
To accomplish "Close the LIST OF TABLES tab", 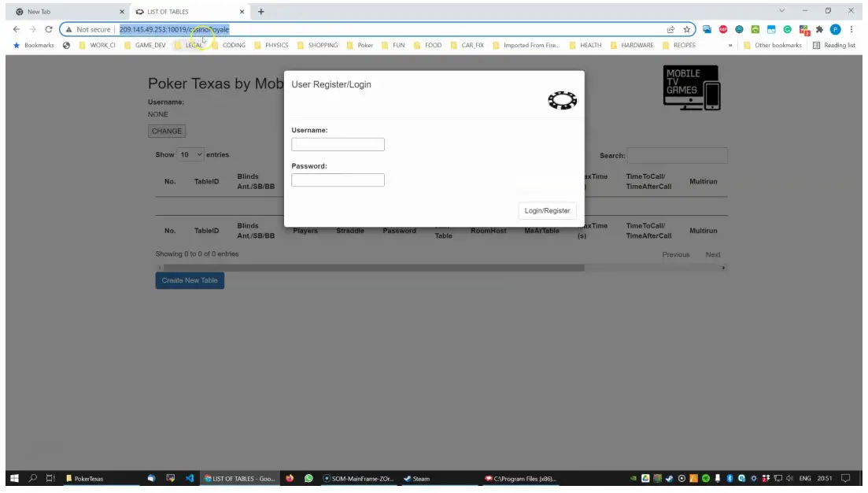I will click(242, 12).
